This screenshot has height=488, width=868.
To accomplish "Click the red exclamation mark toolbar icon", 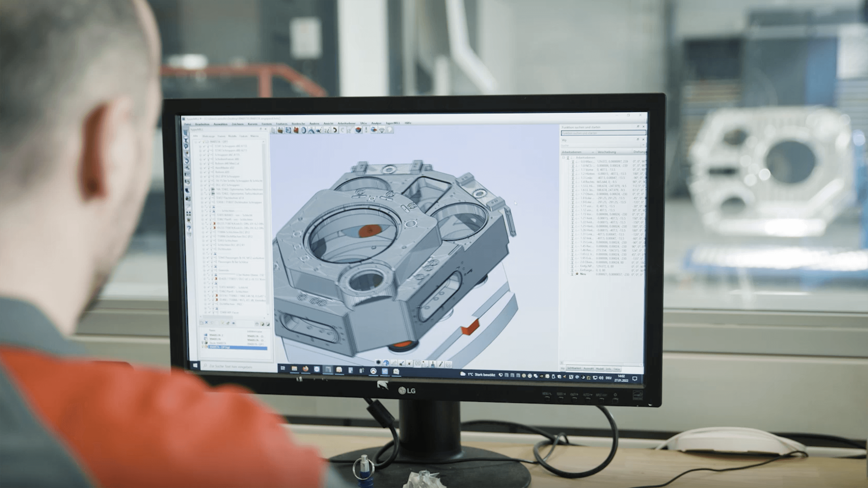I will (x=366, y=130).
